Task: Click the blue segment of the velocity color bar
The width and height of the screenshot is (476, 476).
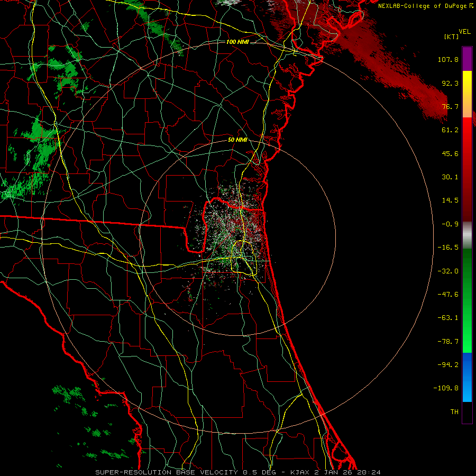Action: (467, 377)
